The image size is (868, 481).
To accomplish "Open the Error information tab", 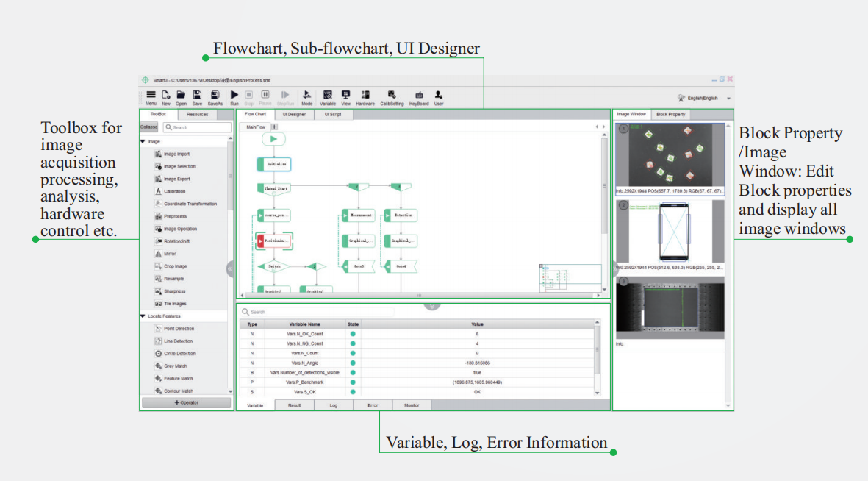I will 373,405.
